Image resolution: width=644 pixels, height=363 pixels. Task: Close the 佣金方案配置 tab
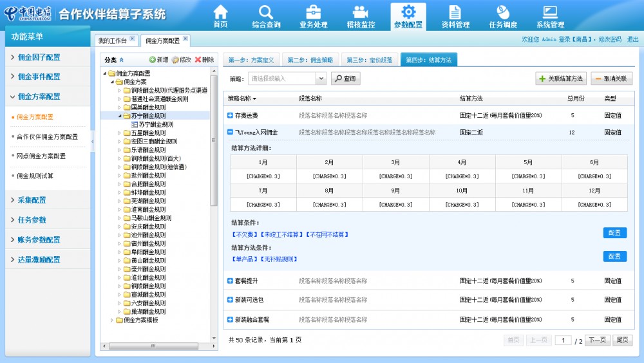[x=185, y=39]
